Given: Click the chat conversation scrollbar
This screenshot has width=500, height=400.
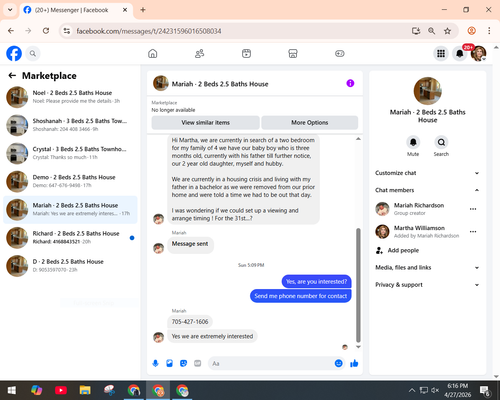Looking at the screenshot, I should click(x=358, y=285).
